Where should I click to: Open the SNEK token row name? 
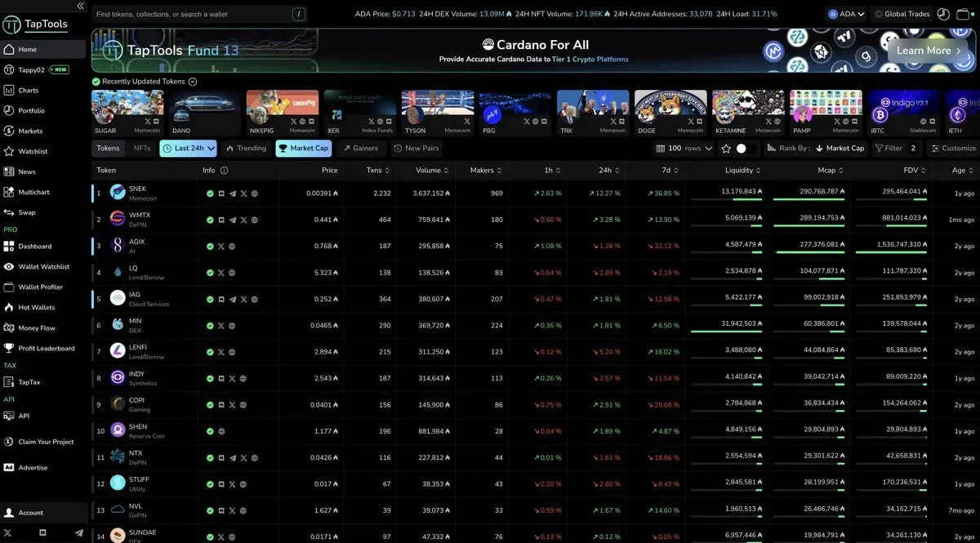pyautogui.click(x=137, y=189)
